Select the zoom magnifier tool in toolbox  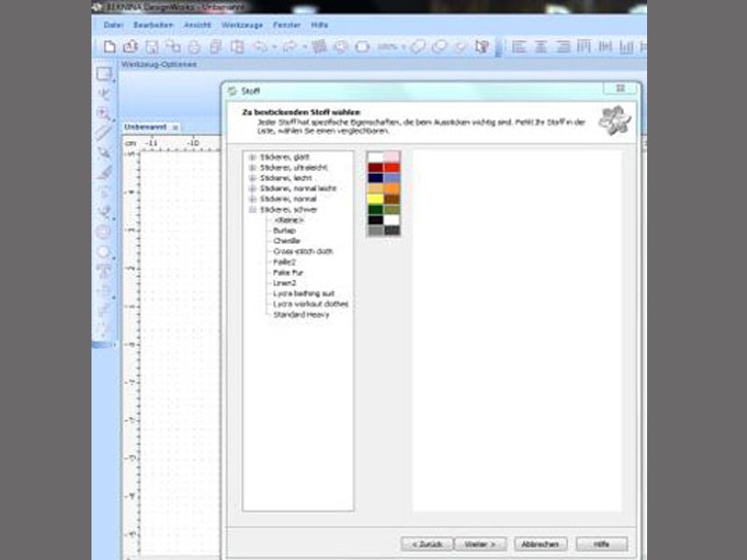(x=104, y=113)
